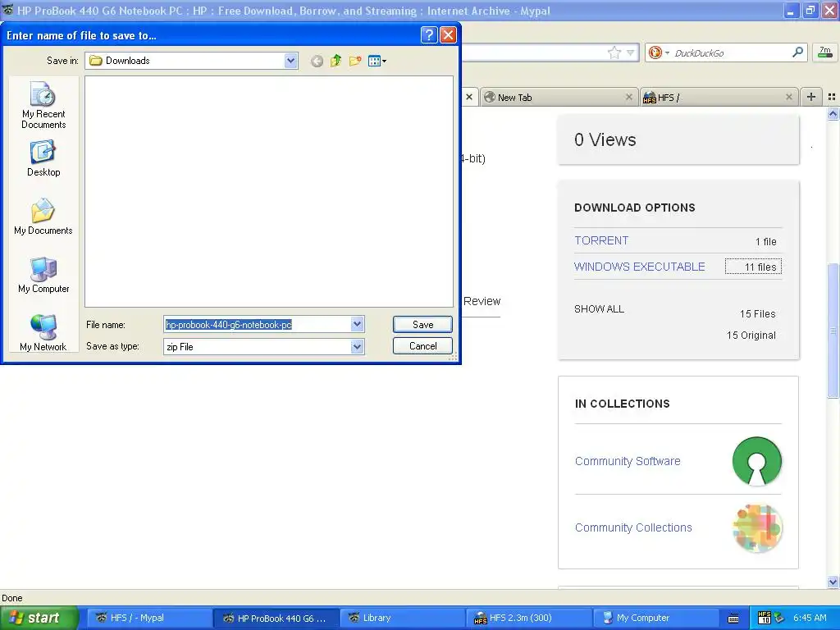
Task: Open the list all tabs button
Action: [x=832, y=97]
